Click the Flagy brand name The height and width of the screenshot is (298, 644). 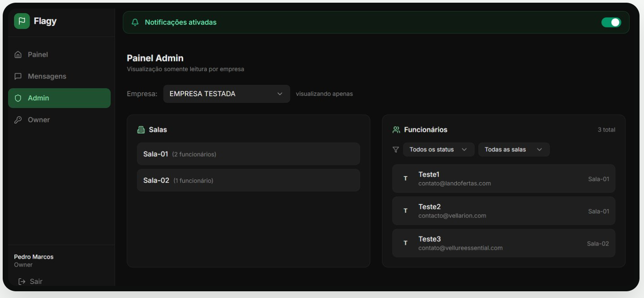tap(45, 21)
